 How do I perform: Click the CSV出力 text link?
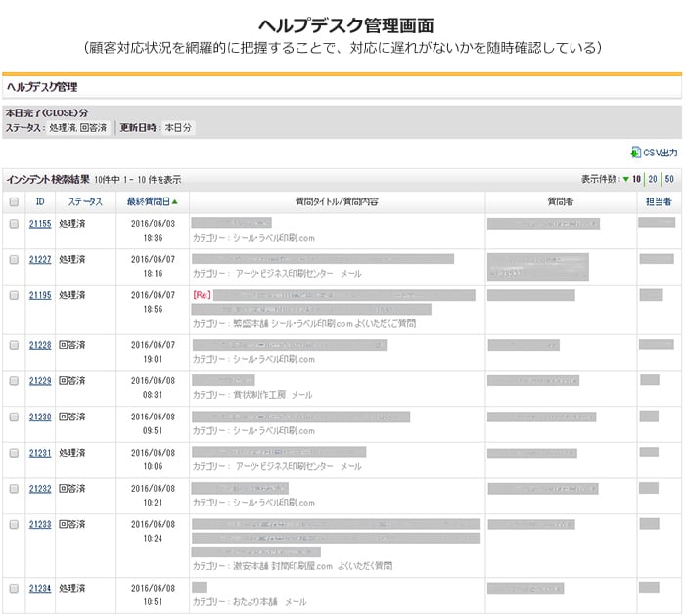661,153
